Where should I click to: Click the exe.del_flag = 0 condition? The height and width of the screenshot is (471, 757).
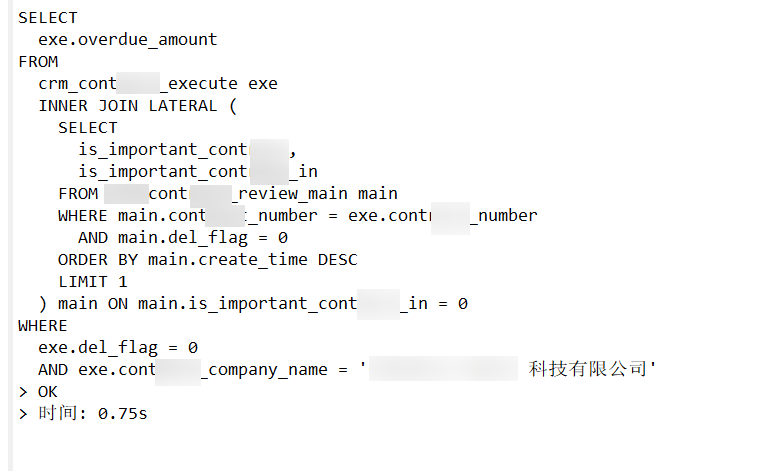[x=118, y=348]
